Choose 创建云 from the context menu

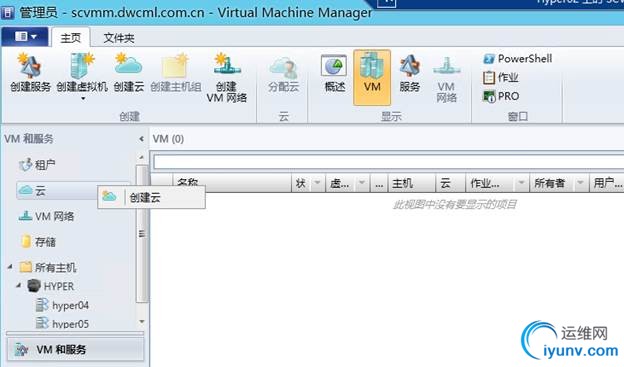152,197
